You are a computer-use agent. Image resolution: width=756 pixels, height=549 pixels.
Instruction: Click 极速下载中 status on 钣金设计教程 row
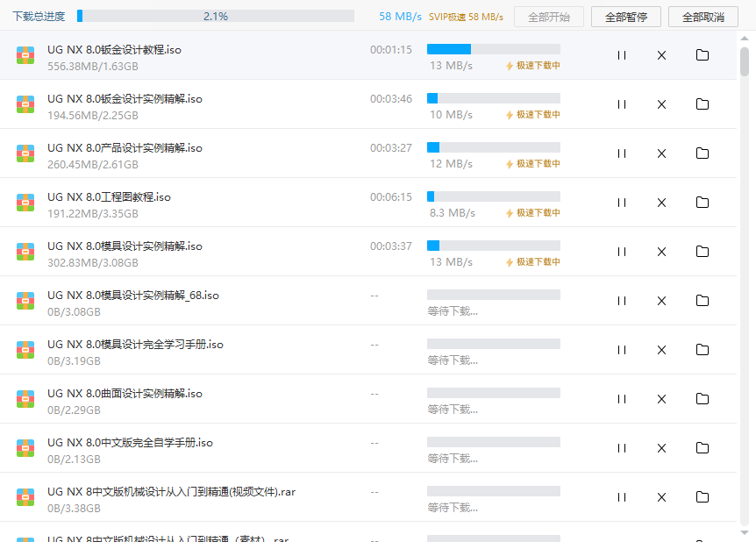(x=532, y=66)
